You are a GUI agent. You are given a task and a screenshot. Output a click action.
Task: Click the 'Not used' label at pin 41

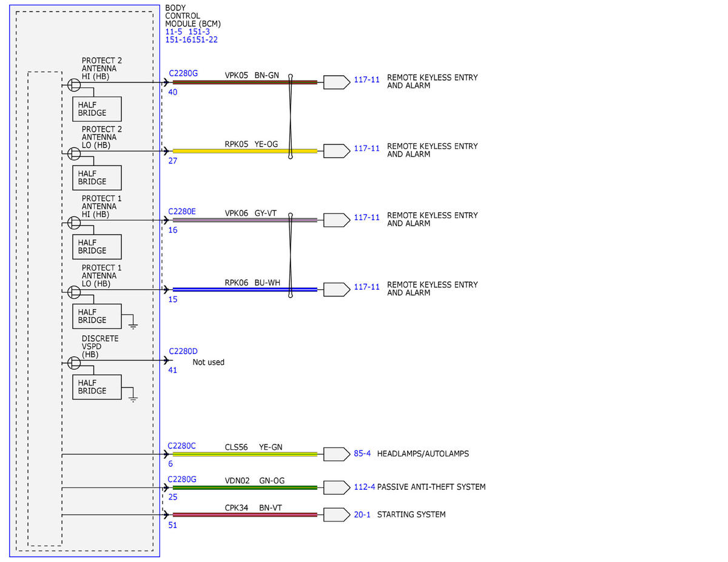[209, 363]
